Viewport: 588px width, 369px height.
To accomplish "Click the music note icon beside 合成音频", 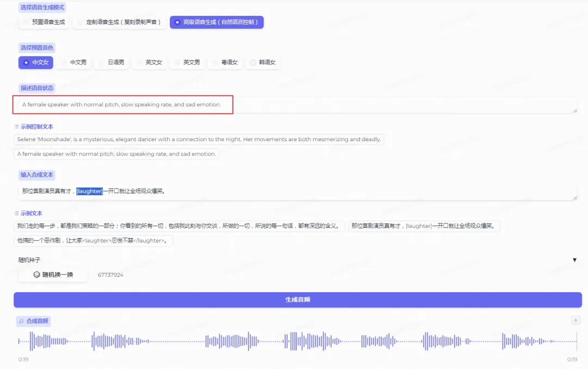I will [21, 320].
